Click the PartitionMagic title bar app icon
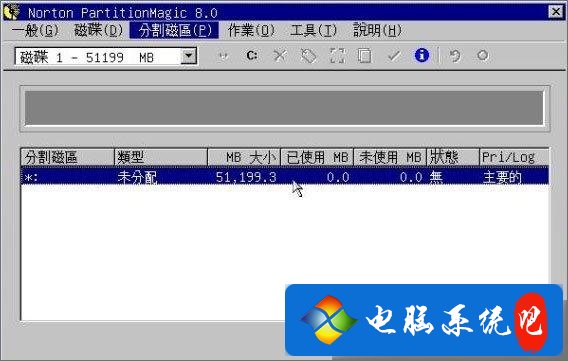568x361 pixels. 12,12
